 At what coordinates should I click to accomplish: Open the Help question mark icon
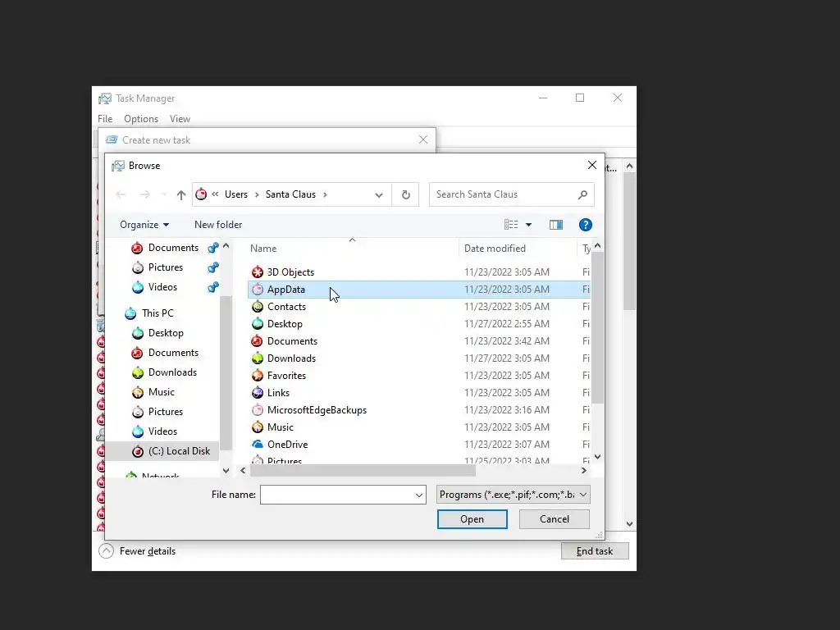pos(586,225)
